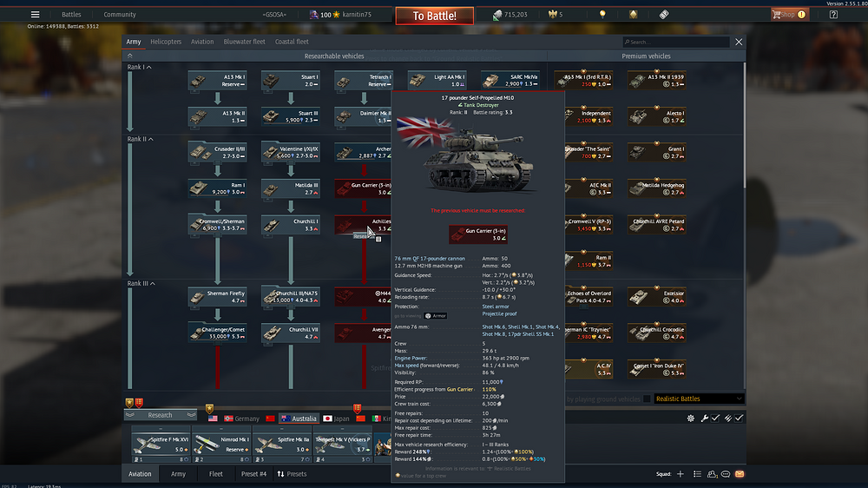The image size is (868, 488).
Task: Toggle the checkbox next to the wrench icon
Action: 715,419
